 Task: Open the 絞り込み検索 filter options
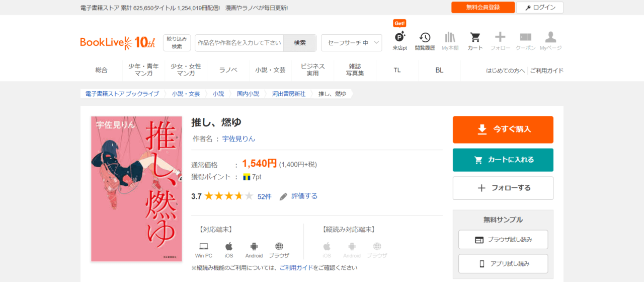click(177, 43)
